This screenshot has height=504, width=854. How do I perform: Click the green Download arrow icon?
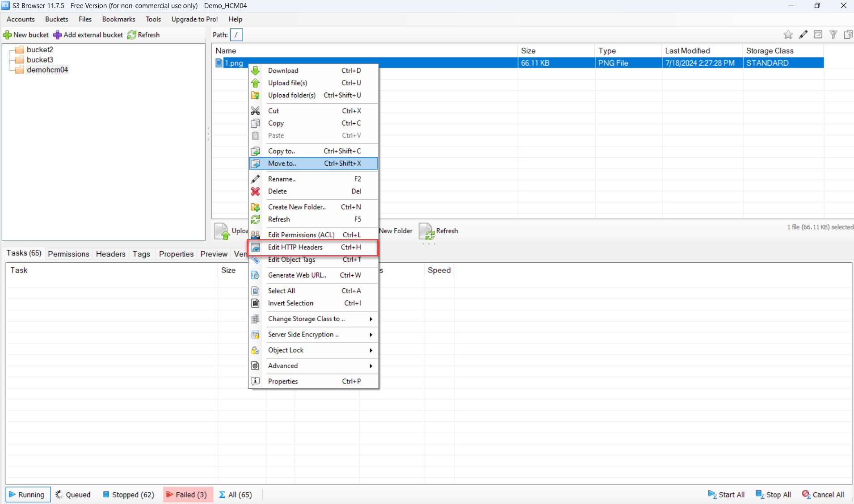point(255,71)
